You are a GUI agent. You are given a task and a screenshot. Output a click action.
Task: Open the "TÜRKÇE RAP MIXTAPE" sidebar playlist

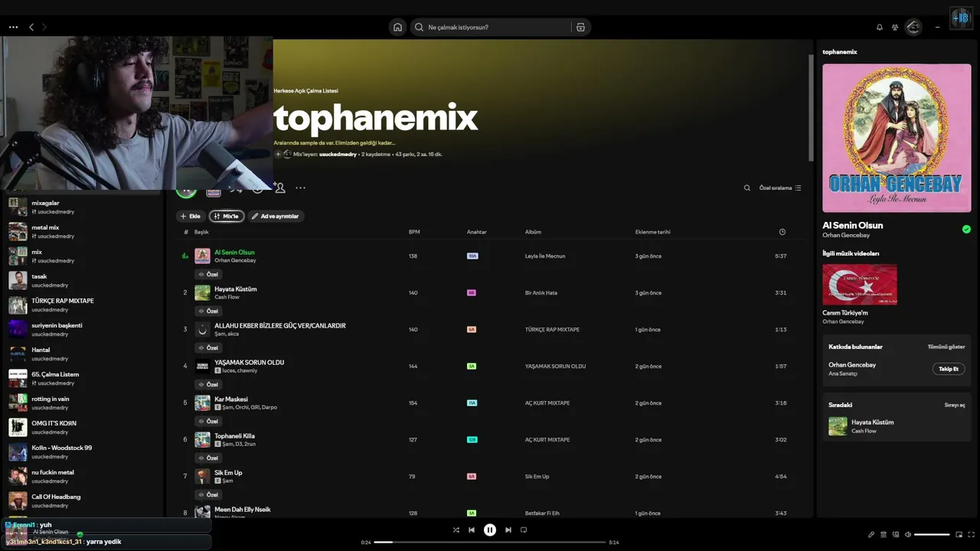(x=82, y=305)
